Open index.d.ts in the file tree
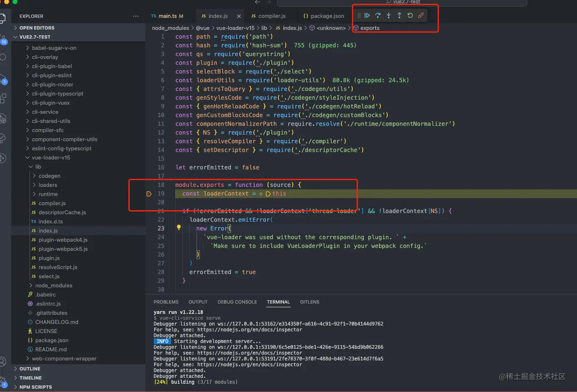The width and height of the screenshot is (577, 392). [78, 222]
